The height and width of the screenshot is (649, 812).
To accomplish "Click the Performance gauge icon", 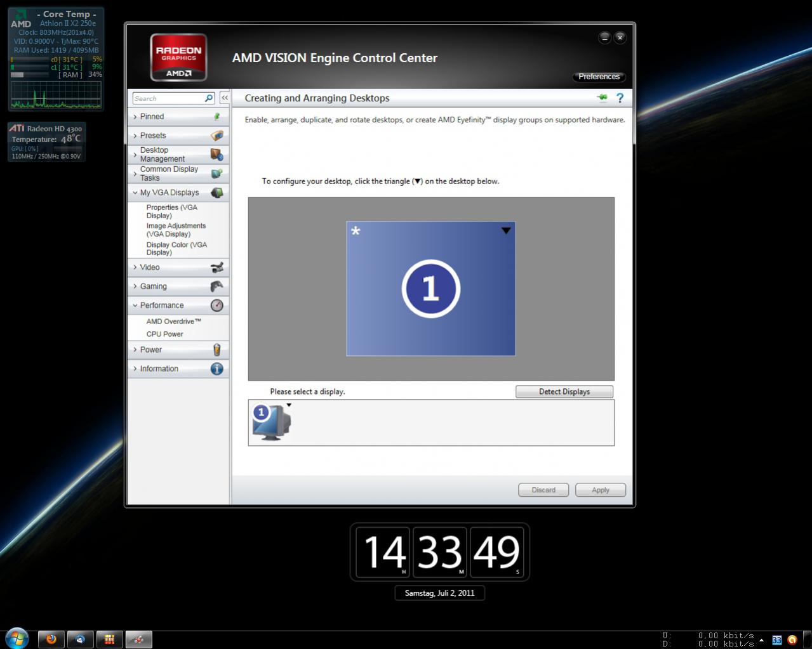I will [217, 305].
